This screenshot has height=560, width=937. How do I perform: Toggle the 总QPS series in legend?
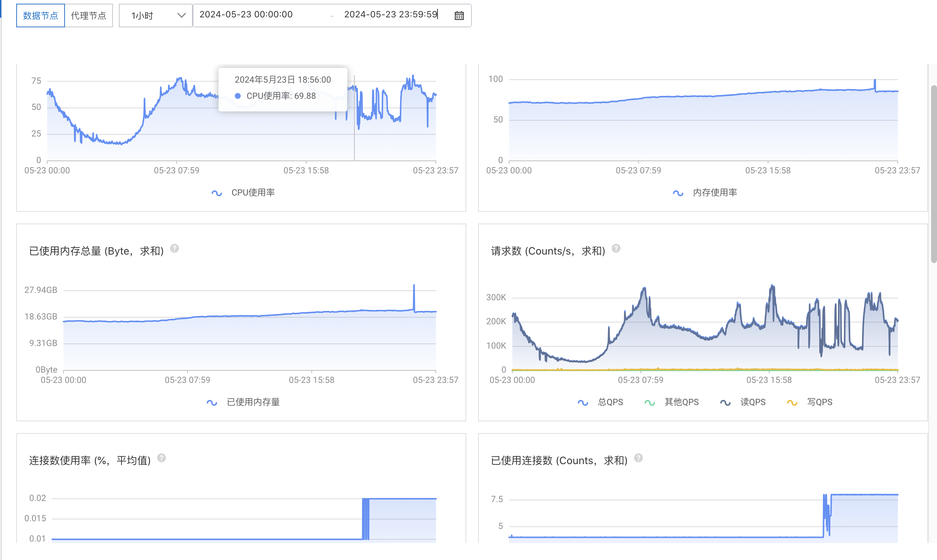click(x=610, y=402)
